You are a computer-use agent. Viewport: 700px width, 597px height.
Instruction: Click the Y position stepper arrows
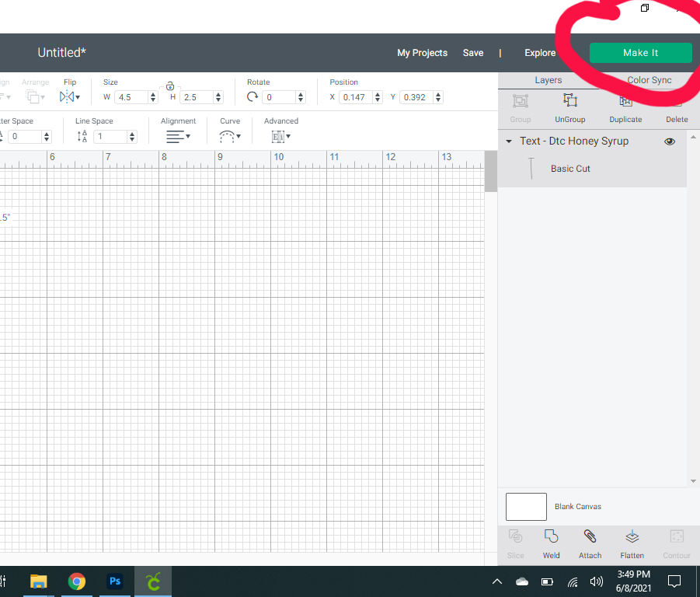pyautogui.click(x=438, y=97)
